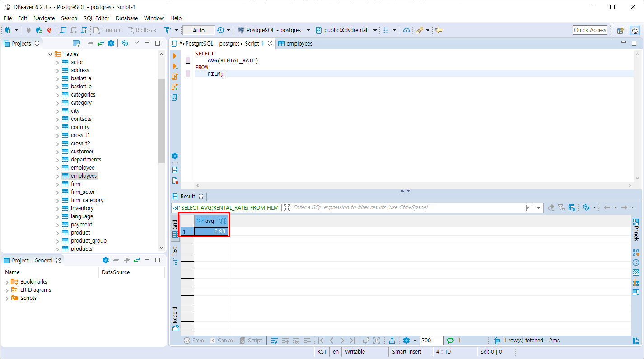Expand the Scripts folder
644x359 pixels.
[7, 298]
